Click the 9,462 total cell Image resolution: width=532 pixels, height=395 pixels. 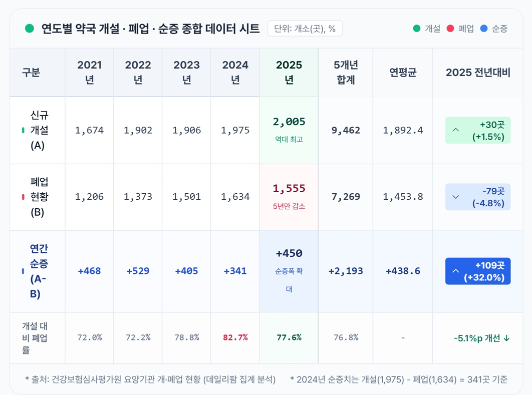coord(346,130)
